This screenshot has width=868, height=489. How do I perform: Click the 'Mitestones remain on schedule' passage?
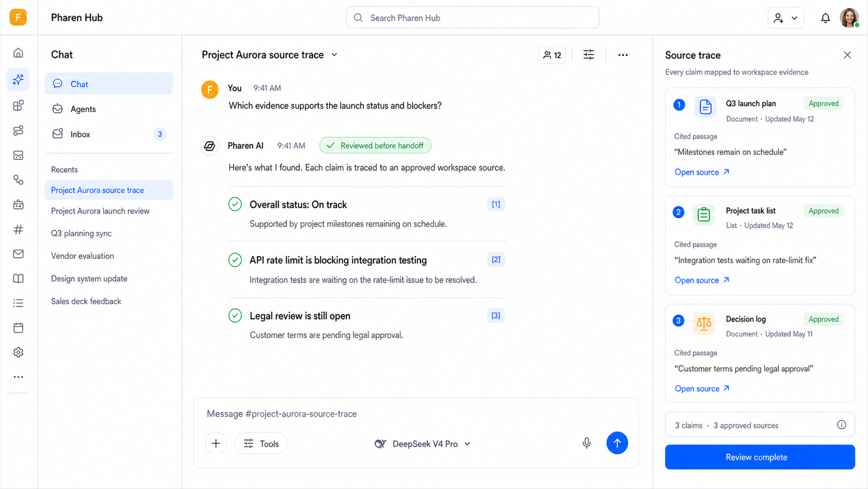pyautogui.click(x=730, y=152)
